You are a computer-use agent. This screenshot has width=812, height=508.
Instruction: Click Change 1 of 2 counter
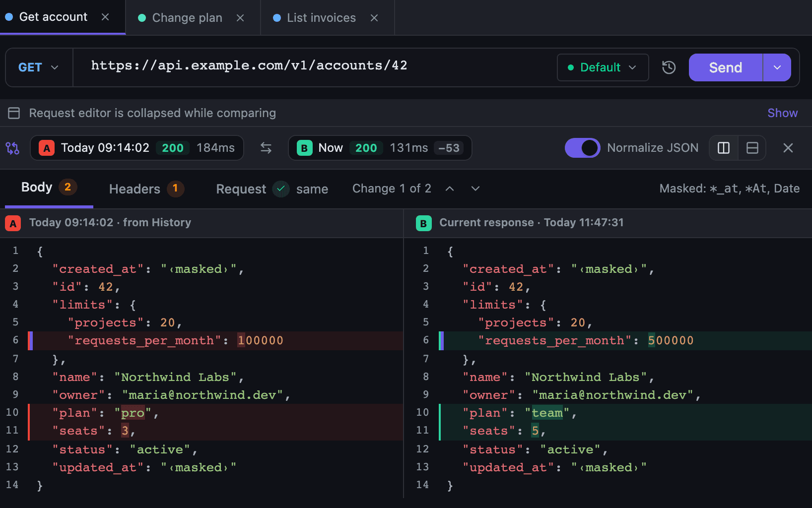392,189
